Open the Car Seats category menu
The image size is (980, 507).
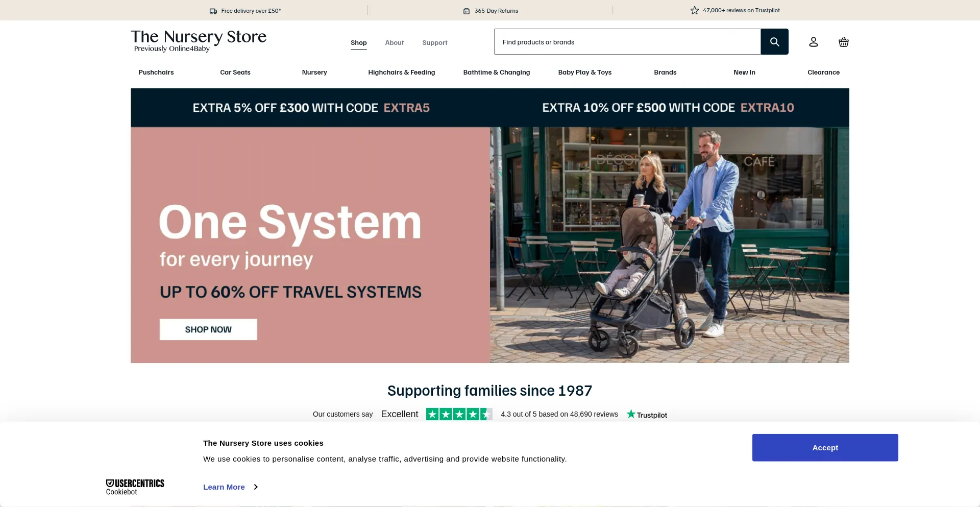235,73
